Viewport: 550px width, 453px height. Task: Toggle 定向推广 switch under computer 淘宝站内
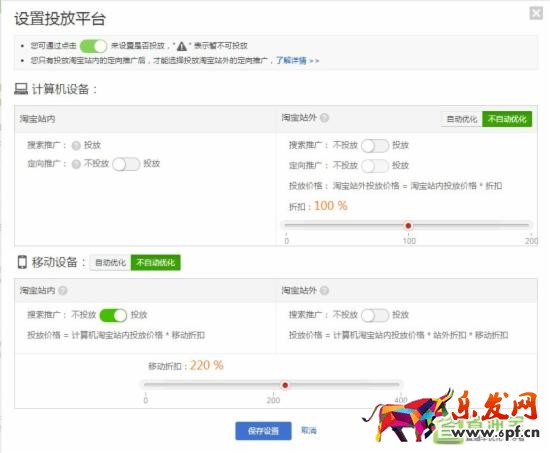pos(126,164)
